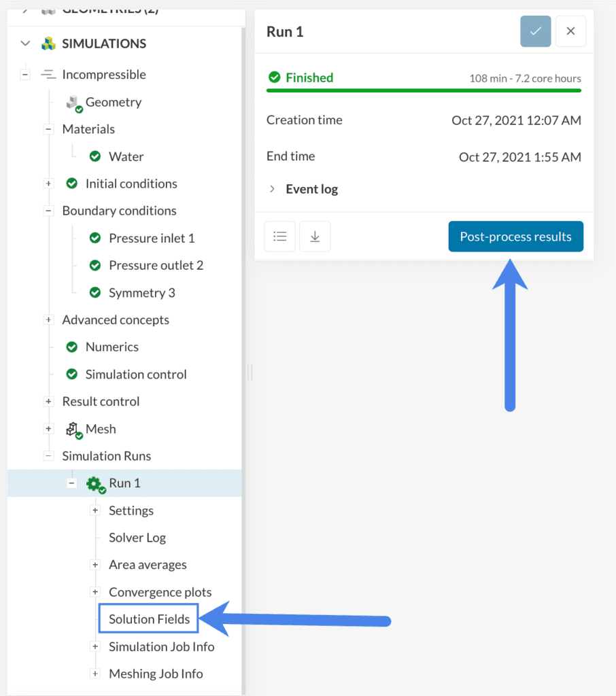The width and height of the screenshot is (616, 696).
Task: Click the green checkmark beside Water
Action: click(95, 156)
